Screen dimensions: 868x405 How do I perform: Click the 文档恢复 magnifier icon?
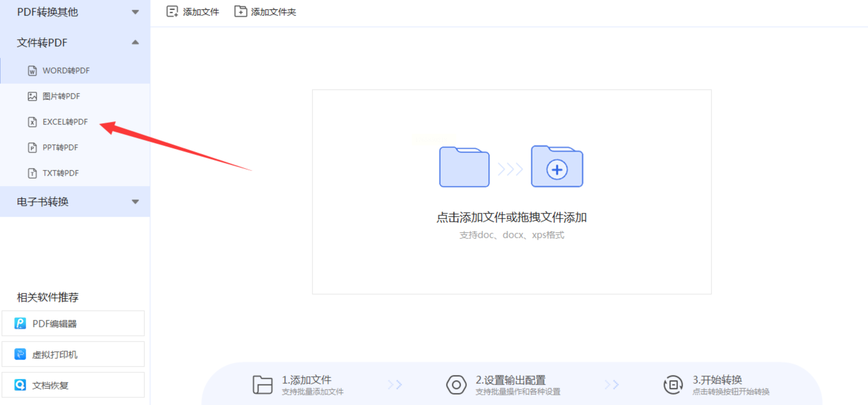point(20,385)
